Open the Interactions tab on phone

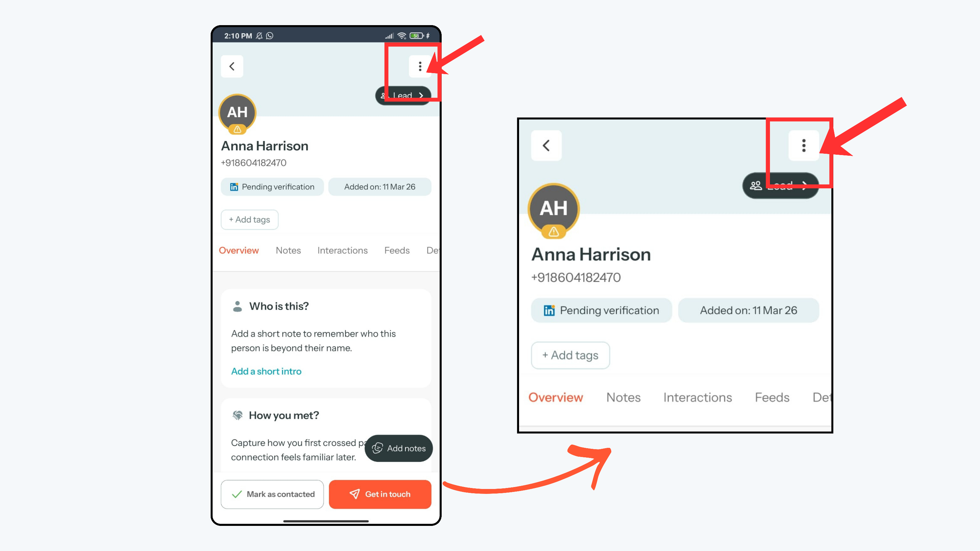coord(342,250)
